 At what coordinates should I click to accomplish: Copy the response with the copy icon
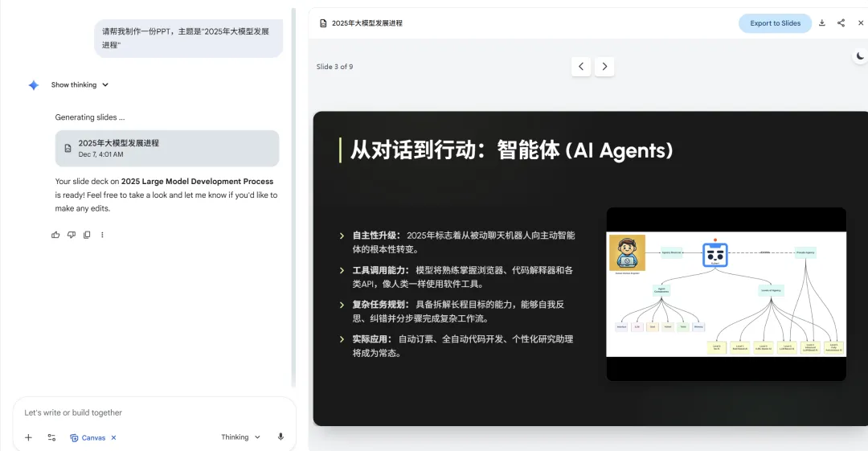[x=87, y=235]
